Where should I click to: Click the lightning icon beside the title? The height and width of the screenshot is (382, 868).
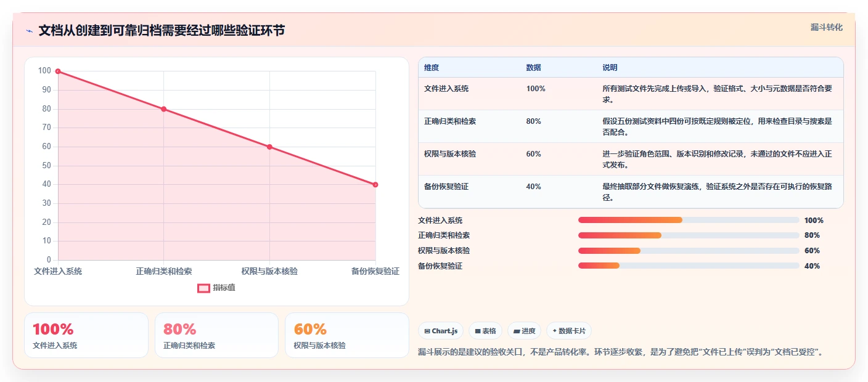[29, 31]
